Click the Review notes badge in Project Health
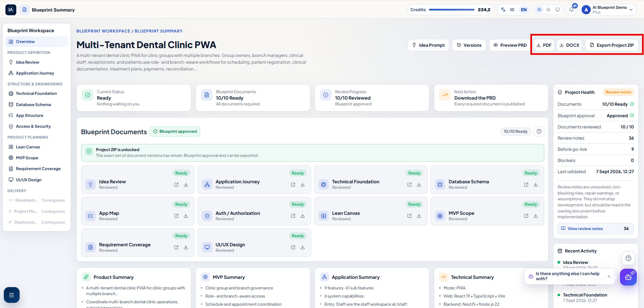644x308 pixels. [x=618, y=92]
